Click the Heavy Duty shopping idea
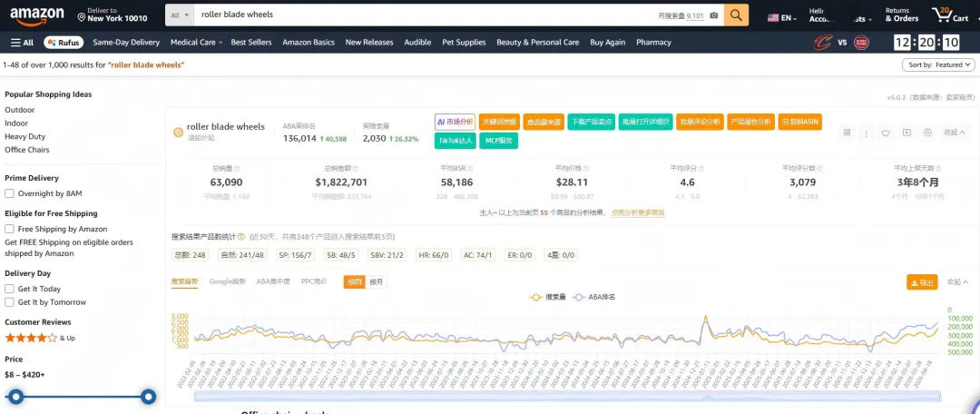Viewport: 980px width, 414px height. coord(25,136)
